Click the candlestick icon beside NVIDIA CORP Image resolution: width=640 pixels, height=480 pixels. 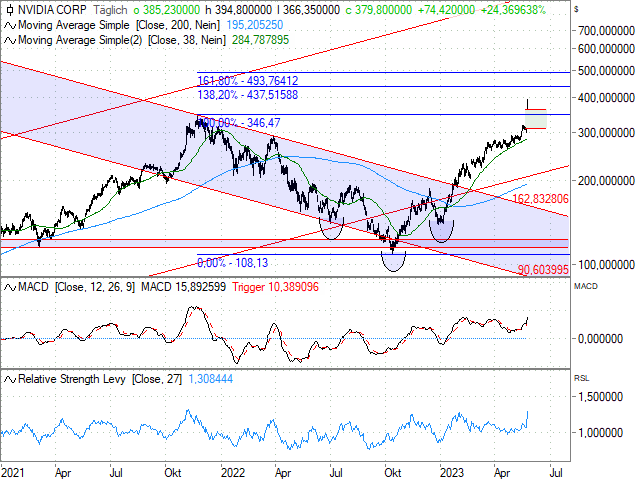pos(10,9)
